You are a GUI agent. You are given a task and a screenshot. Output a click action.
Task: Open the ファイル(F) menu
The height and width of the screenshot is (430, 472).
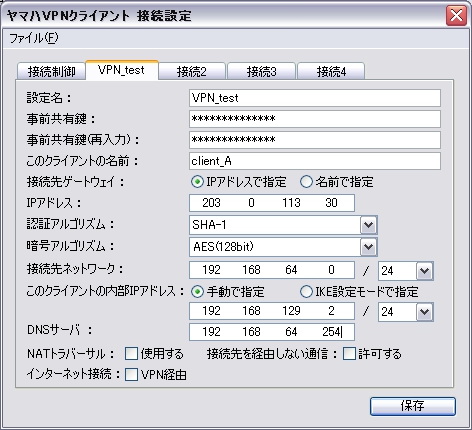click(x=33, y=38)
